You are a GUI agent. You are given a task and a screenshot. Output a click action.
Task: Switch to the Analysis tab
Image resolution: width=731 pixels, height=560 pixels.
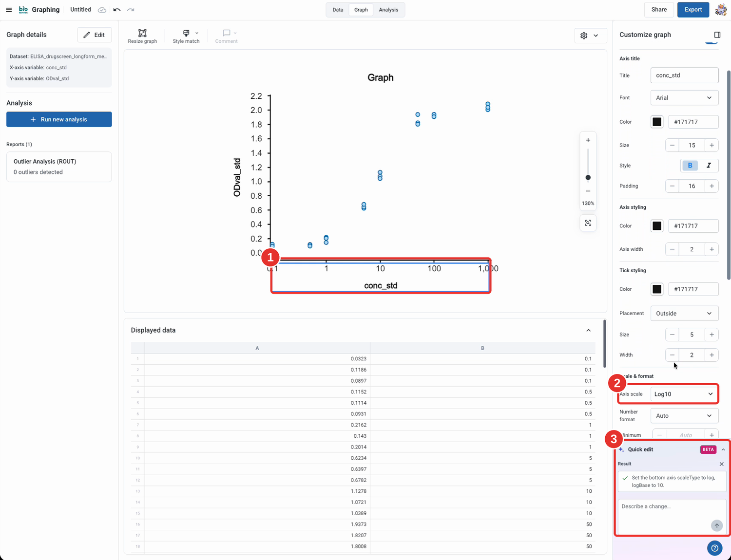click(x=388, y=10)
